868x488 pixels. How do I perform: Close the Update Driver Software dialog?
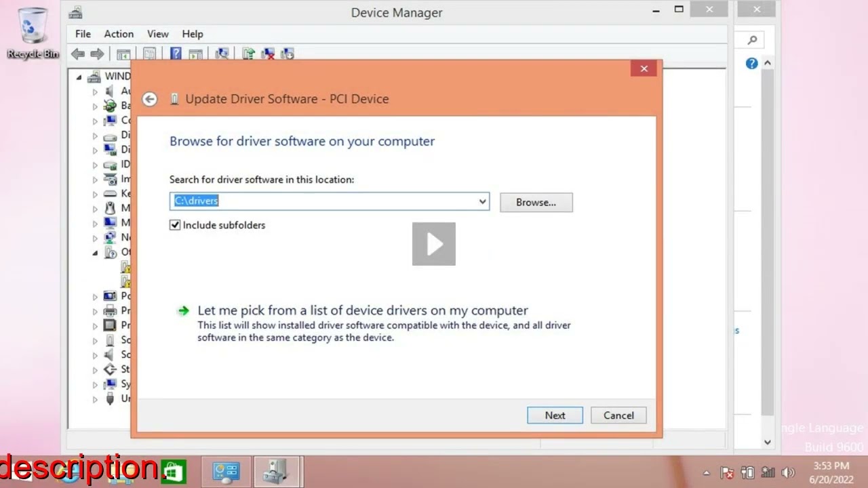tap(644, 68)
